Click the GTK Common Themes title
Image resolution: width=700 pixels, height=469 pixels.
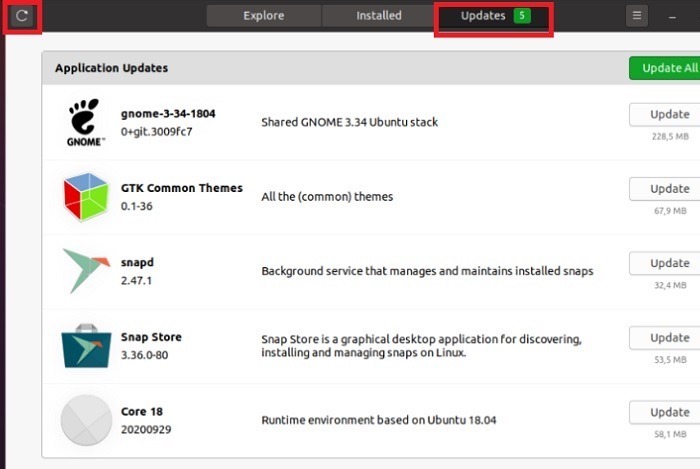tap(182, 188)
